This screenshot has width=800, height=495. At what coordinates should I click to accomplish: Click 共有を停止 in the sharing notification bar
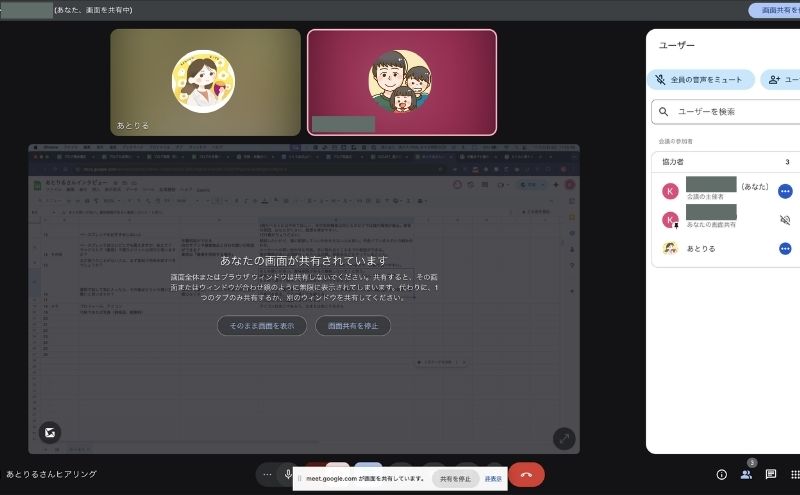[x=455, y=479]
